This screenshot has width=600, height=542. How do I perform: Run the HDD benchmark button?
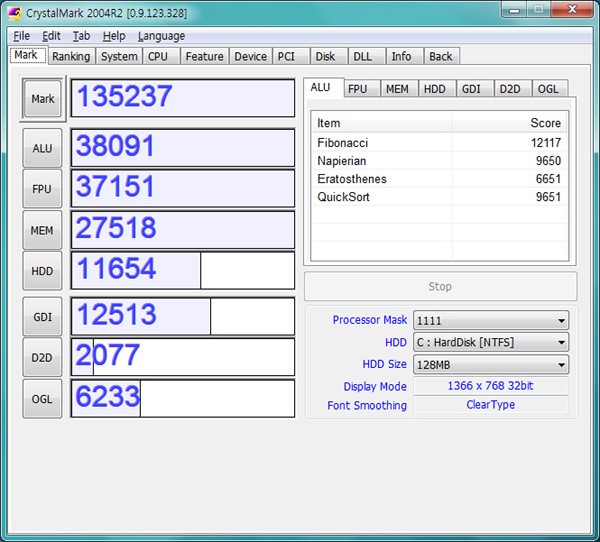click(42, 271)
